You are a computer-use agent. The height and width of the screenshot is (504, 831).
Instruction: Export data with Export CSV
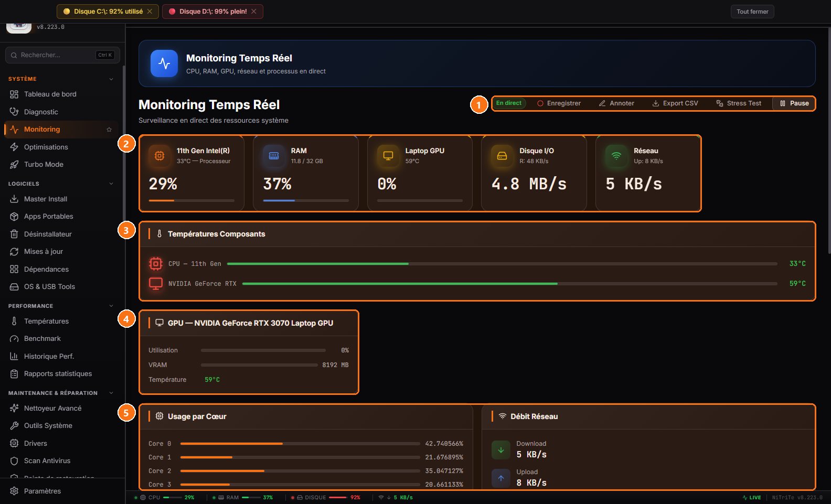pos(675,103)
